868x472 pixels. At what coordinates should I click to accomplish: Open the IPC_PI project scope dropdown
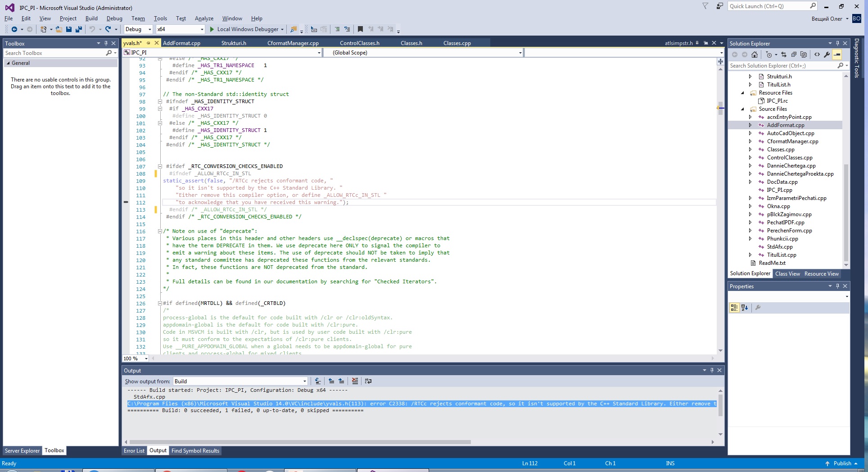pos(222,53)
